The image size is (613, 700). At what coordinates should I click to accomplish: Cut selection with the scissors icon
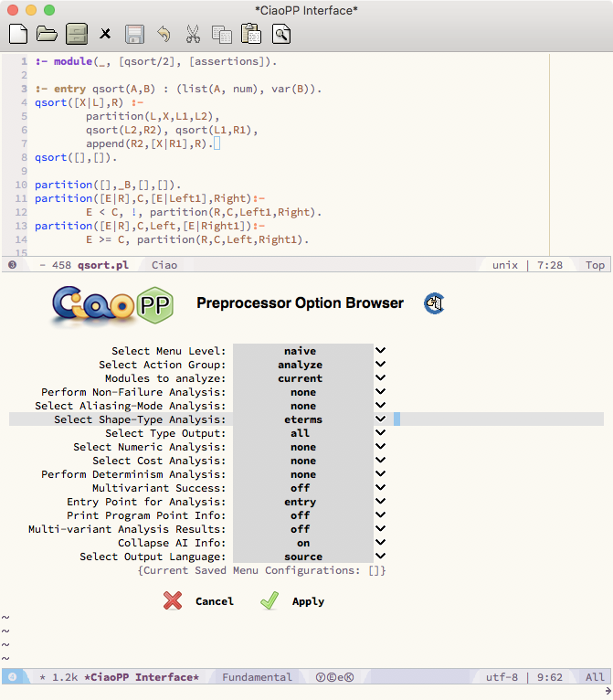click(x=193, y=35)
